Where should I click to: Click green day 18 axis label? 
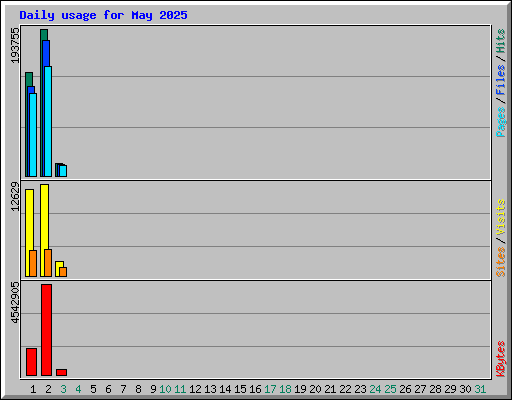285,389
